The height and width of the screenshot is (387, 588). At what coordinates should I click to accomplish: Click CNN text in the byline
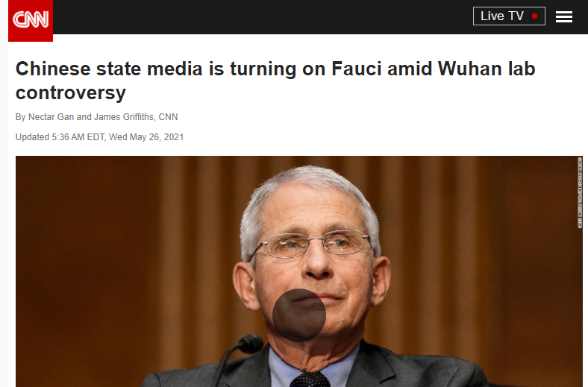168,117
